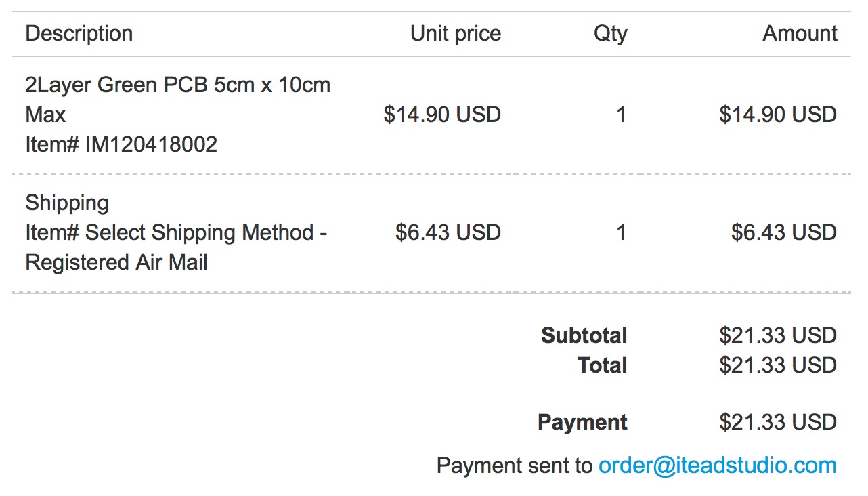
Task: Click the Amount column header
Action: (x=800, y=34)
